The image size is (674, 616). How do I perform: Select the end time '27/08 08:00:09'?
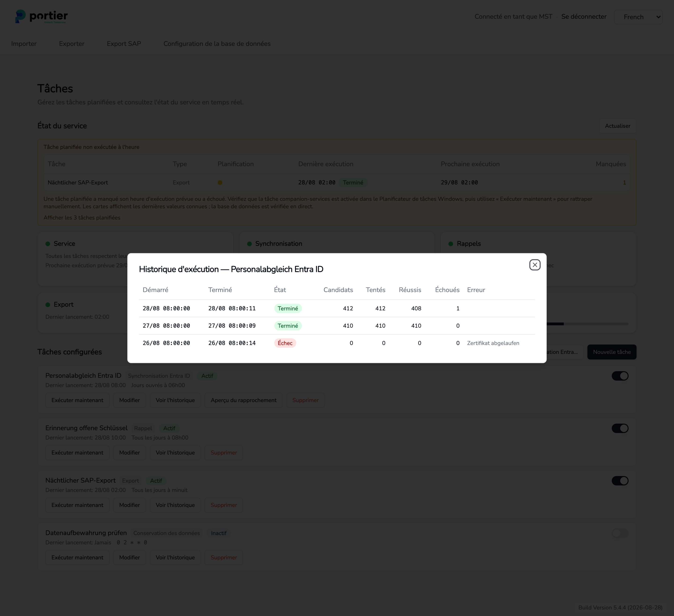click(x=232, y=326)
